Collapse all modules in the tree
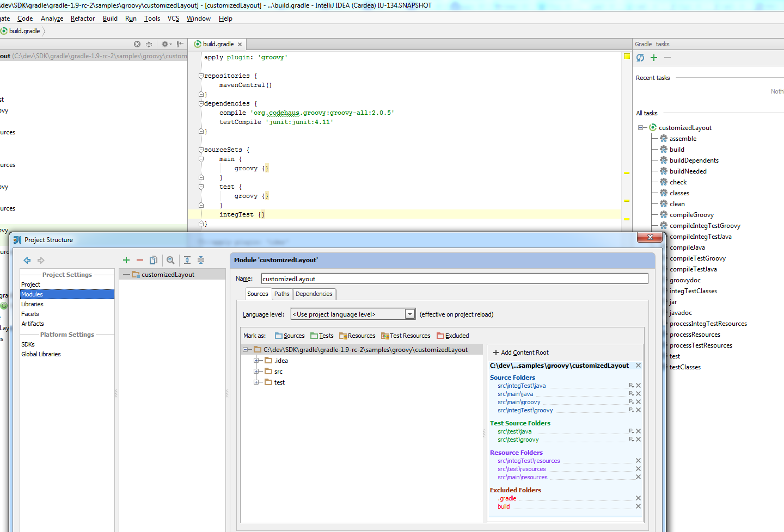Viewport: 784px width, 532px height. 201,260
